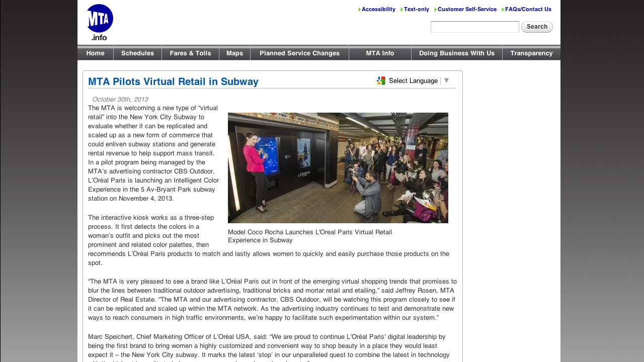Click the MTA.info logo

100,22
